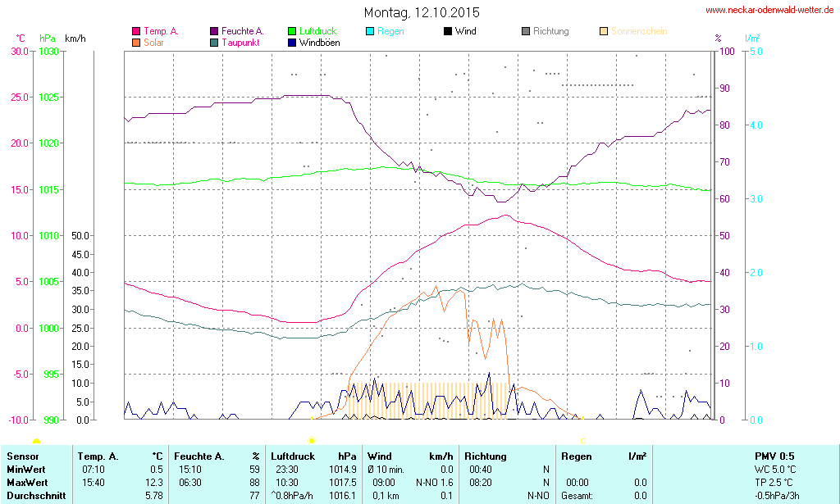Click the yellow sun marker at the far left of the time axis
This screenshot has height=504, width=840.
pos(36,441)
